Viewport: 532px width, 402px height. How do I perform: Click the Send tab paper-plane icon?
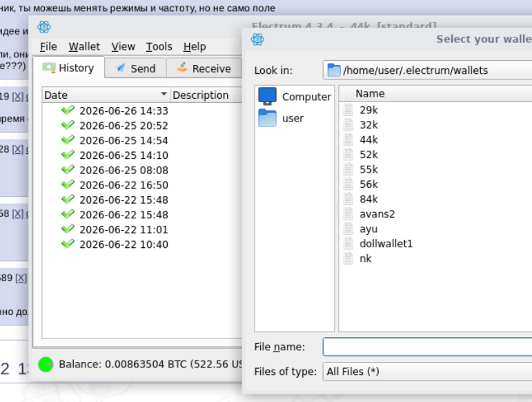click(x=121, y=68)
